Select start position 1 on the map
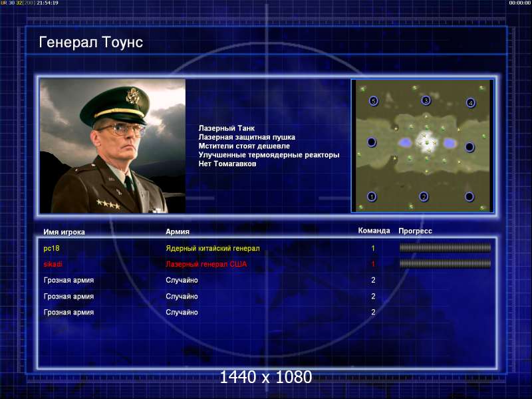This screenshot has height=399, width=532. click(372, 196)
